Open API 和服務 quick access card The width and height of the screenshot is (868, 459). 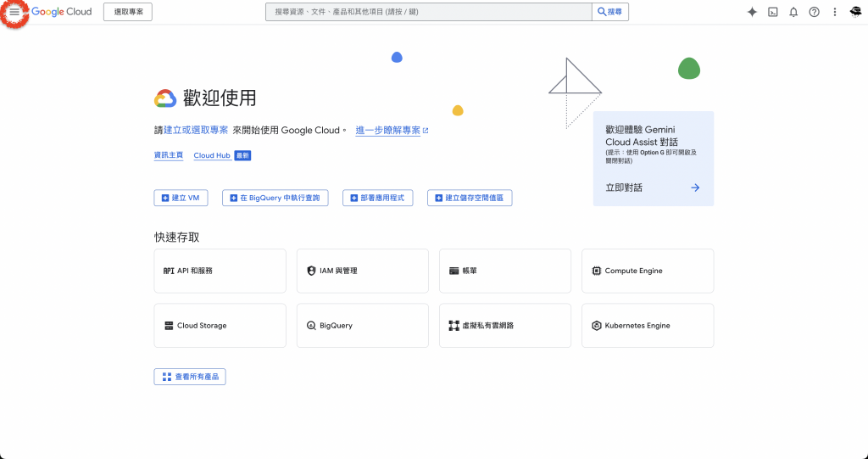coord(220,271)
